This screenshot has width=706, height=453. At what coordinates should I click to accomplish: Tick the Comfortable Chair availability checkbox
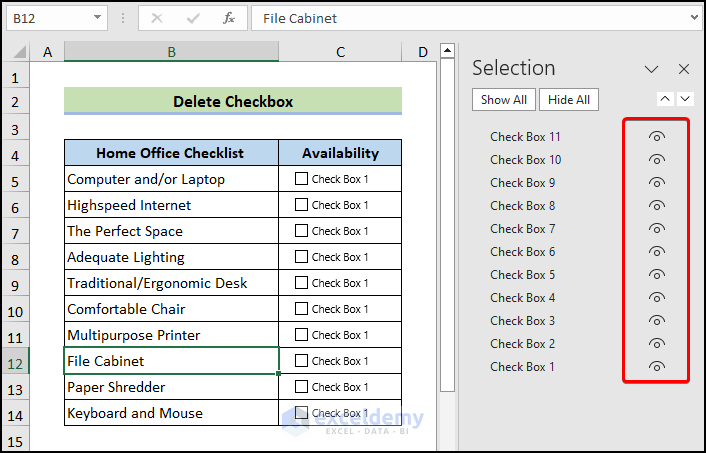(x=302, y=309)
